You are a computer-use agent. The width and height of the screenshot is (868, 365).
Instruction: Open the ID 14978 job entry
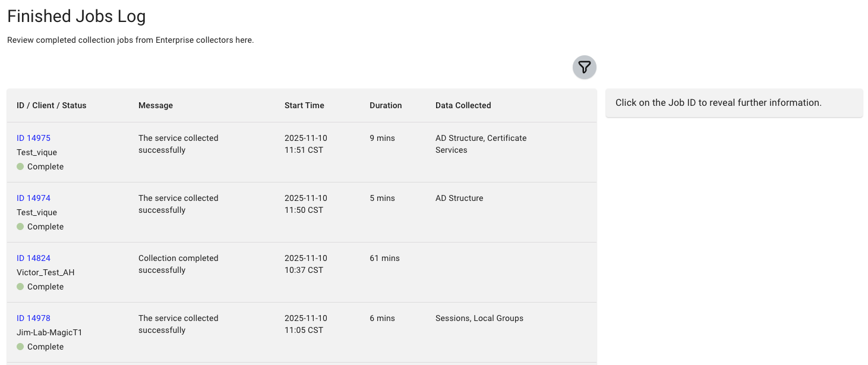tap(33, 318)
